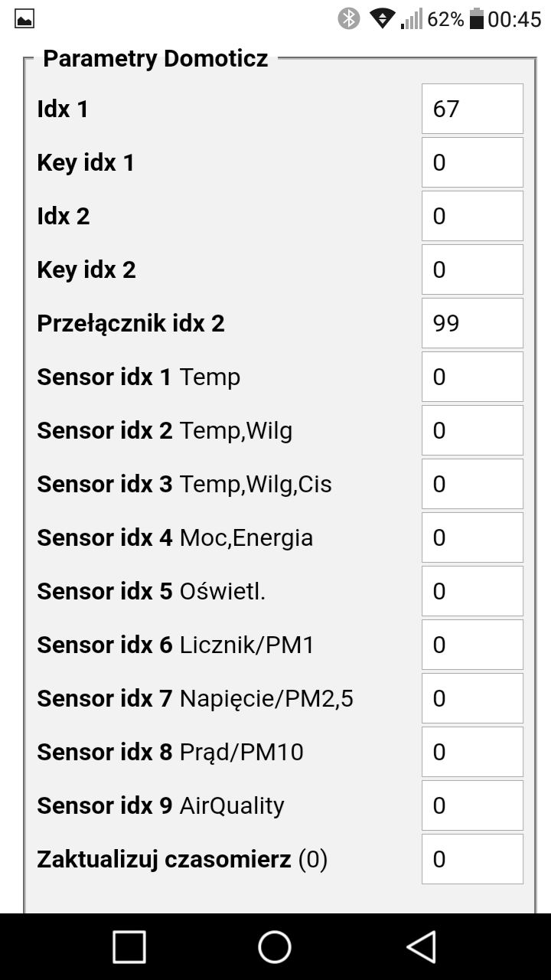Tap Sensor idx 7 Napięcie/PM2,5 field
551x980 pixels.
(x=472, y=698)
